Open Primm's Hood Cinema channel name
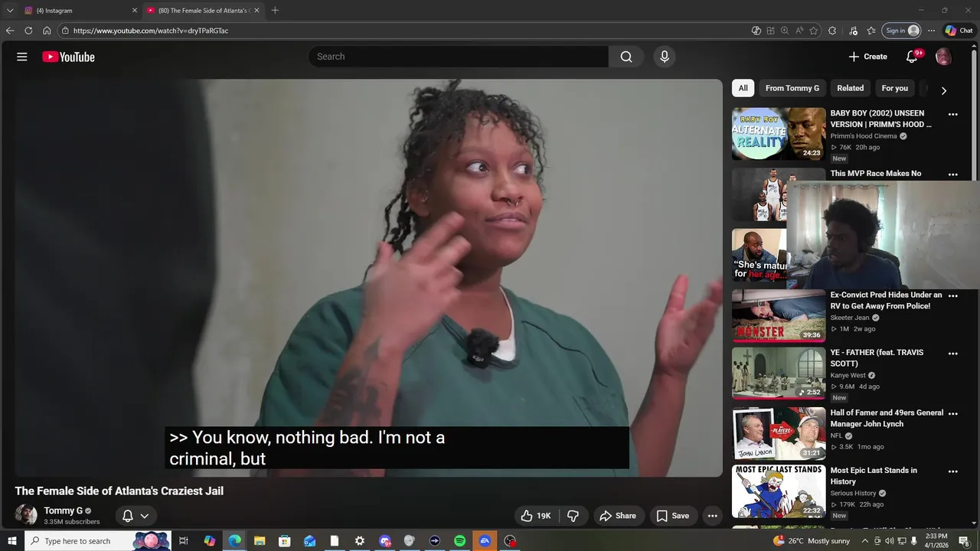 coord(864,136)
